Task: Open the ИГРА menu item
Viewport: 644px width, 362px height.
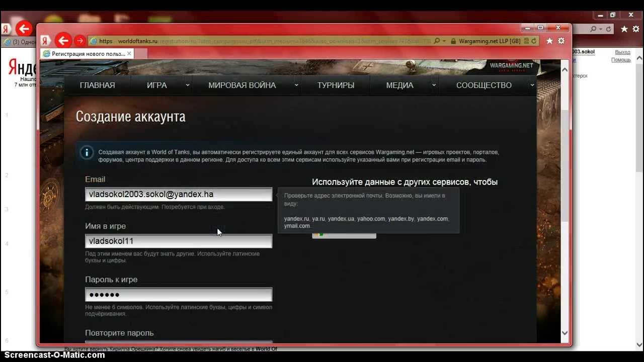Action: click(157, 85)
